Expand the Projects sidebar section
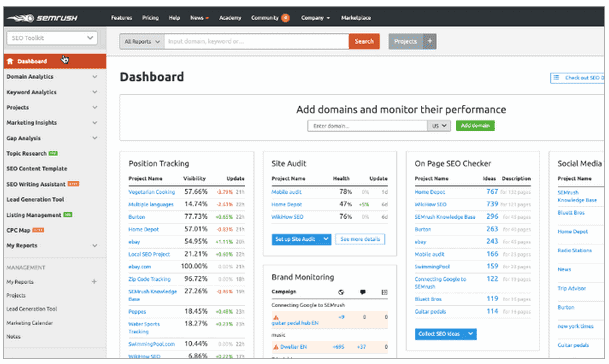Image resolution: width=609 pixels, height=364 pixels. coord(95,107)
